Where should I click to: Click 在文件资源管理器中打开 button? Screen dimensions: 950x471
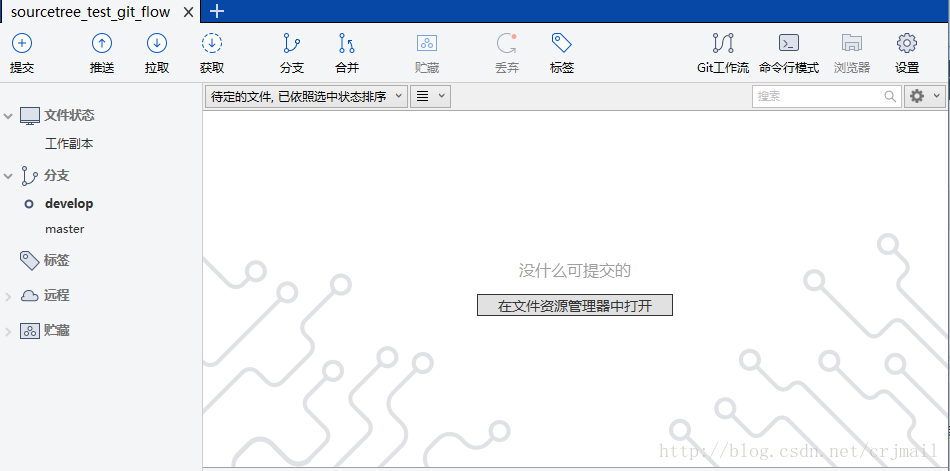tap(575, 306)
